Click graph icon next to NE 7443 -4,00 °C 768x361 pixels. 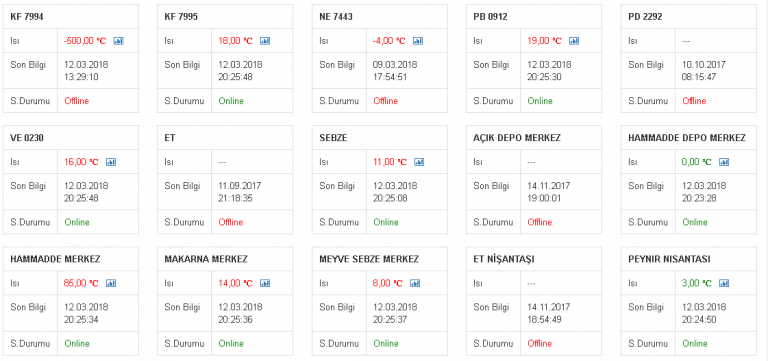click(x=418, y=41)
